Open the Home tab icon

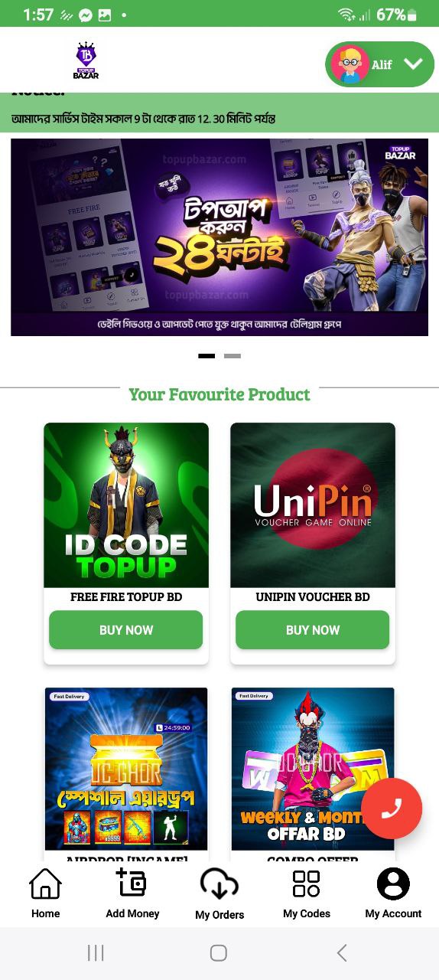point(45,884)
